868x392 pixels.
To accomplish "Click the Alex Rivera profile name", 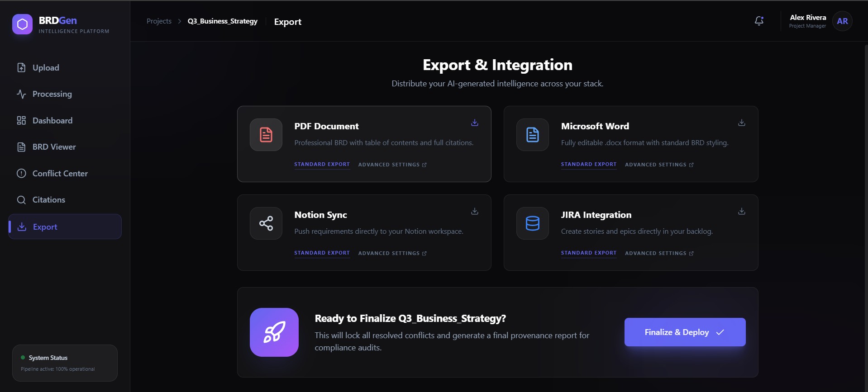I will point(808,18).
